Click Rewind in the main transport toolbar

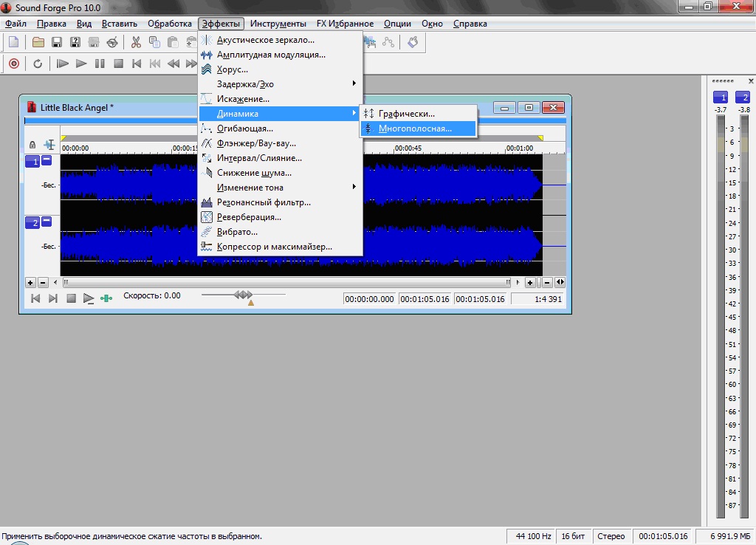[x=173, y=64]
